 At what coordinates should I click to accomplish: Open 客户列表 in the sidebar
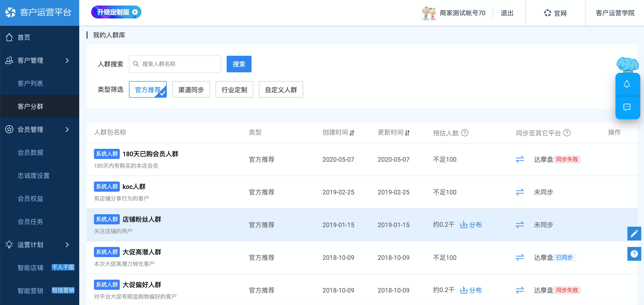(30, 83)
